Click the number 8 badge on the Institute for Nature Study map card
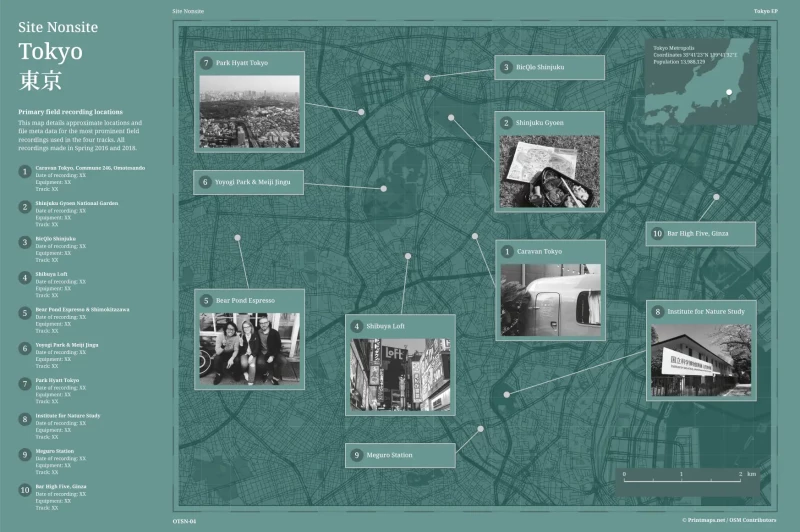 click(657, 312)
